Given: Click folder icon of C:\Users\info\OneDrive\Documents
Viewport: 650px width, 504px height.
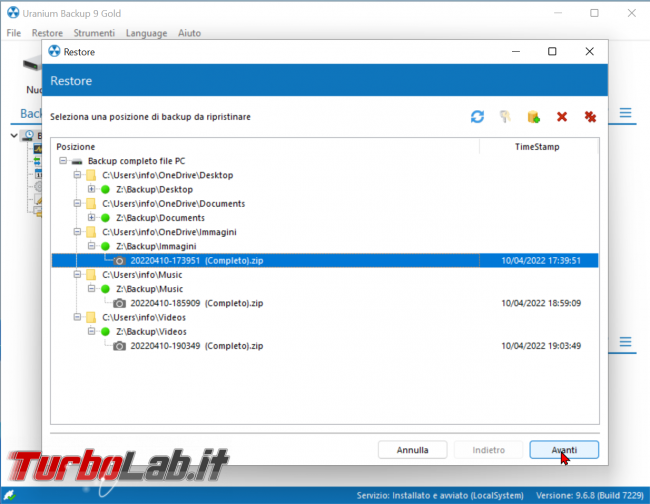Looking at the screenshot, I should point(91,204).
